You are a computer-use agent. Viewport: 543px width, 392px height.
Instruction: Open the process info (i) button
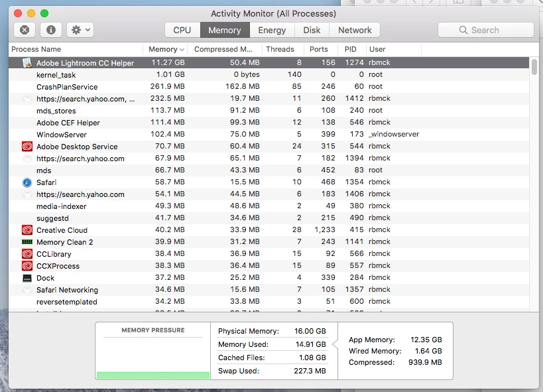point(51,30)
